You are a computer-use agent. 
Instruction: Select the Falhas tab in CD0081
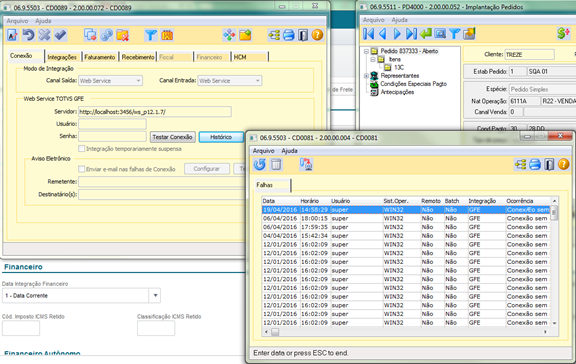[273, 185]
